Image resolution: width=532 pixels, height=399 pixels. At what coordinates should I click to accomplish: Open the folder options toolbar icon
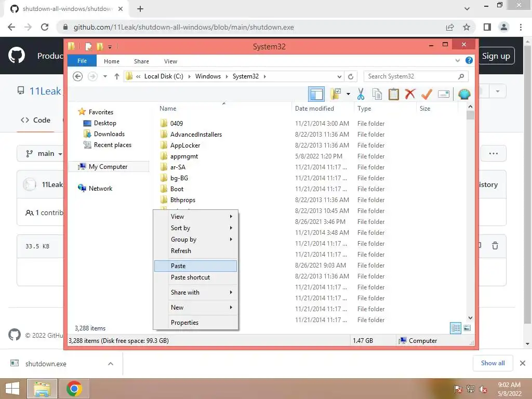coord(336,94)
